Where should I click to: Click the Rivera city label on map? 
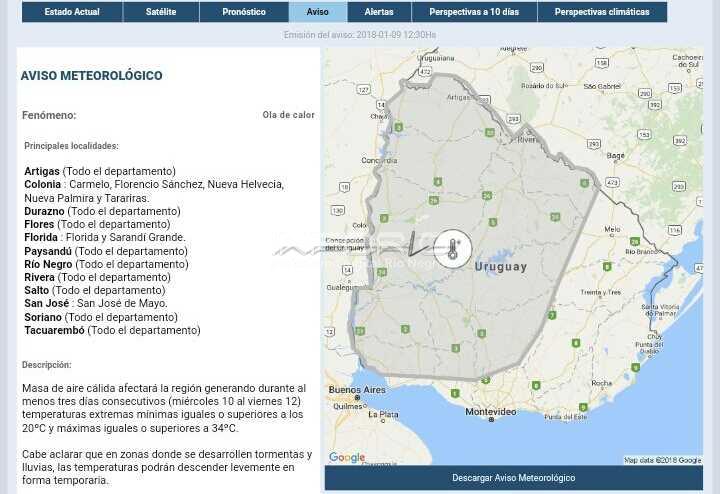[x=527, y=140]
